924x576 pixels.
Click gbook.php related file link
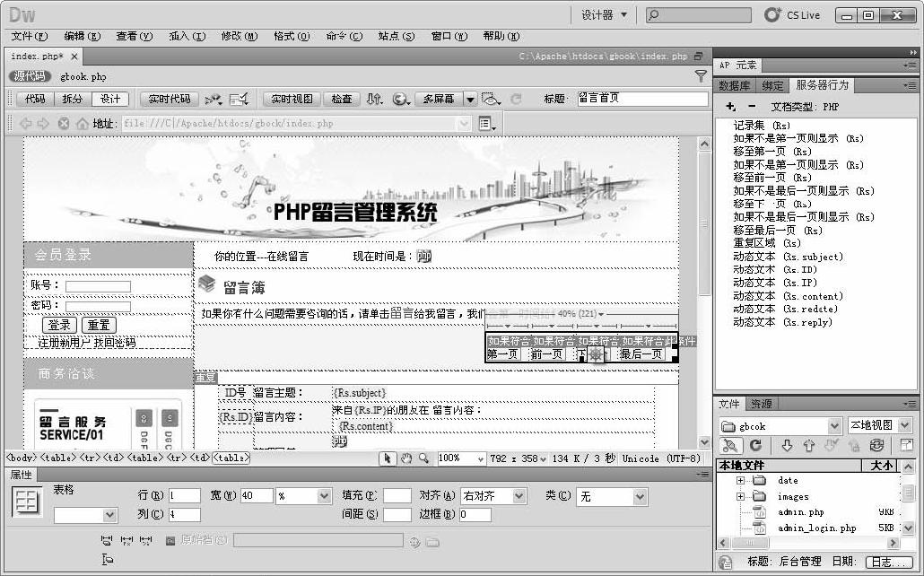83,76
